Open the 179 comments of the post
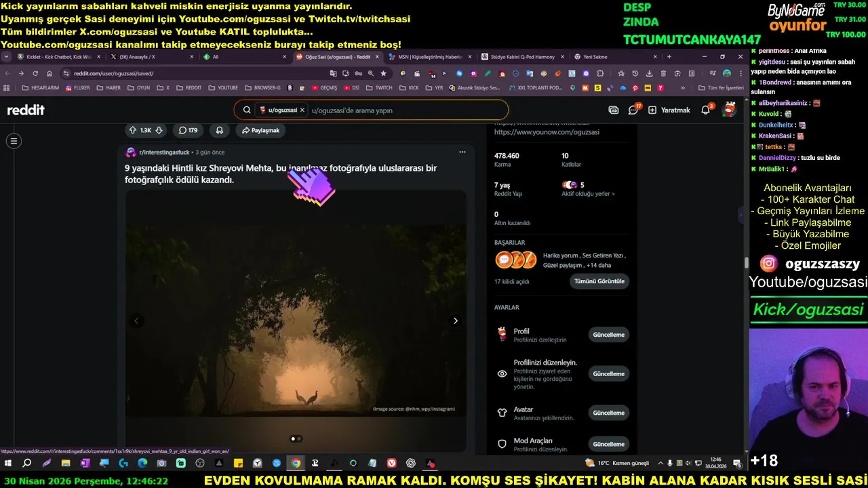Image resolution: width=868 pixels, height=488 pixels. click(x=188, y=130)
